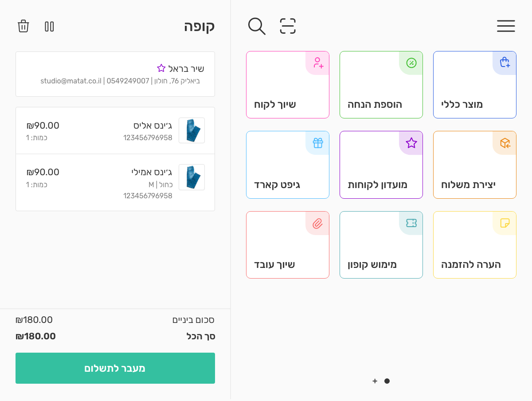Click the barcode scan icon
Viewport: 532px width, 401px height.
pos(288,26)
